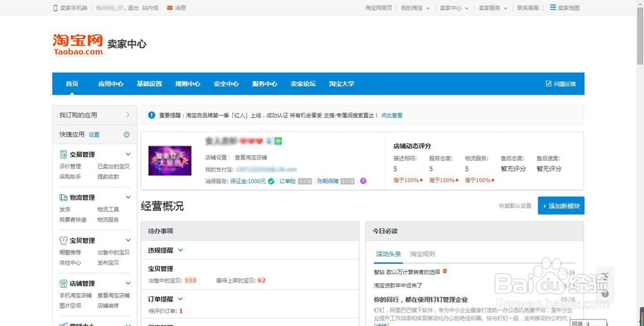This screenshot has height=326, width=644.
Task: Collapse the 交易管理 section chevron
Action: pos(128,154)
